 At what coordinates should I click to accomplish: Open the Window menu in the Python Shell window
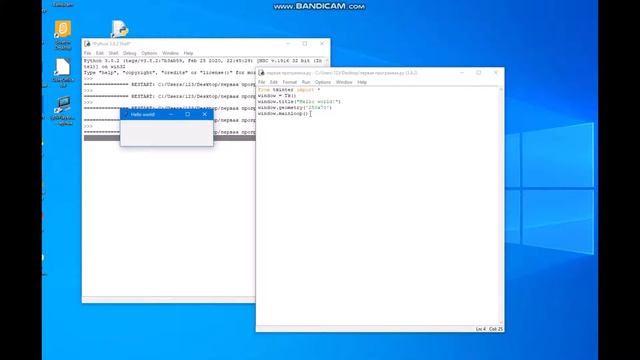coord(170,53)
